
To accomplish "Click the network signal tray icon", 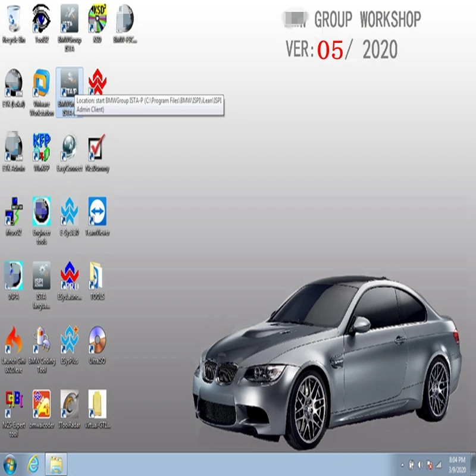I will [x=439, y=465].
